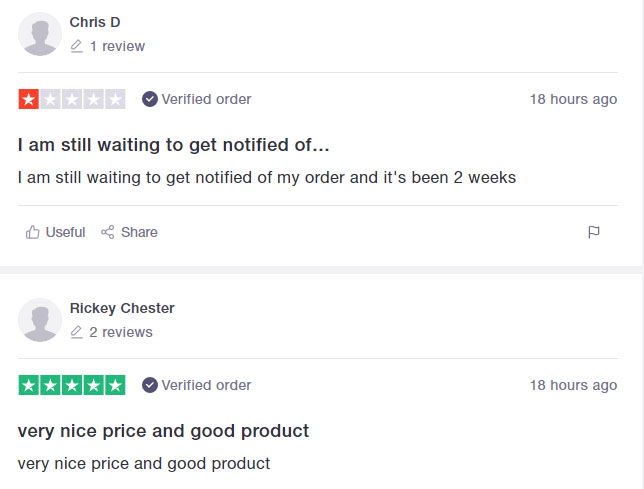Click '18 hours ago' on Chris D's review
644x489 pixels.
pos(573,99)
